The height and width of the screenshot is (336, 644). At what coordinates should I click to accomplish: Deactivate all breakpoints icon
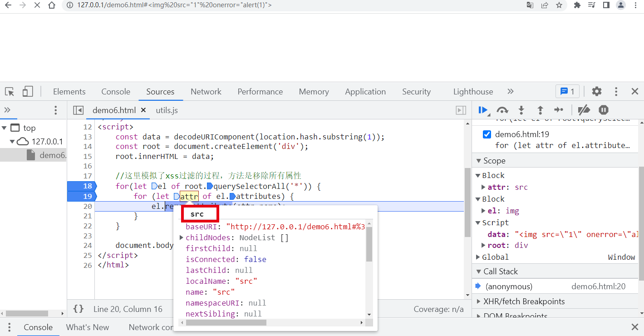coord(584,110)
